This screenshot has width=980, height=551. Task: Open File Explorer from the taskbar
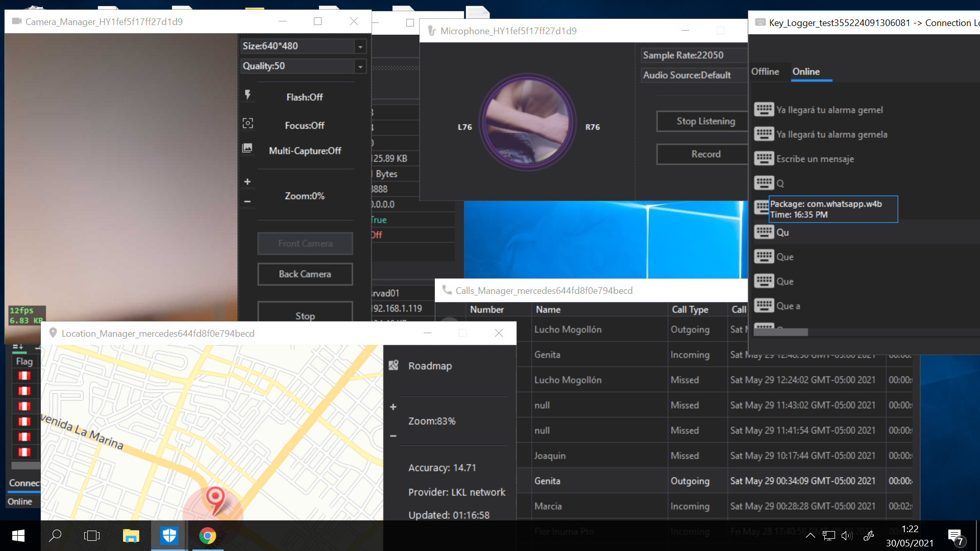coord(131,536)
